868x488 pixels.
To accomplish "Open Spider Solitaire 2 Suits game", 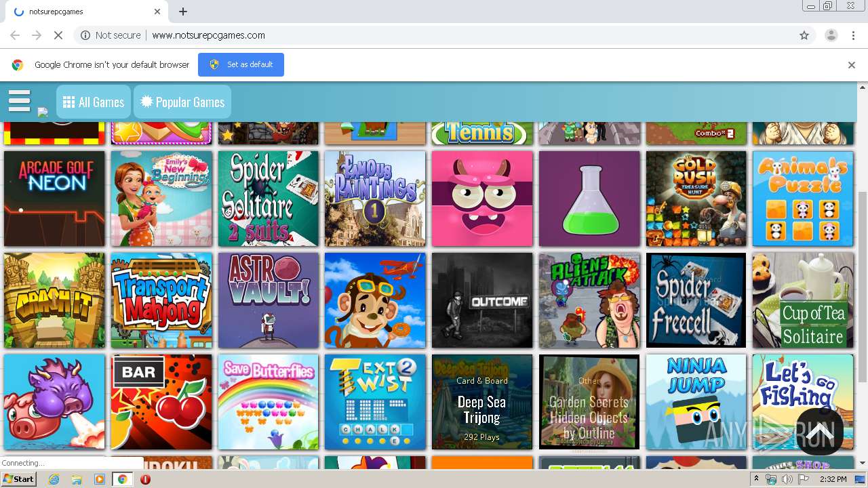I will coord(269,199).
